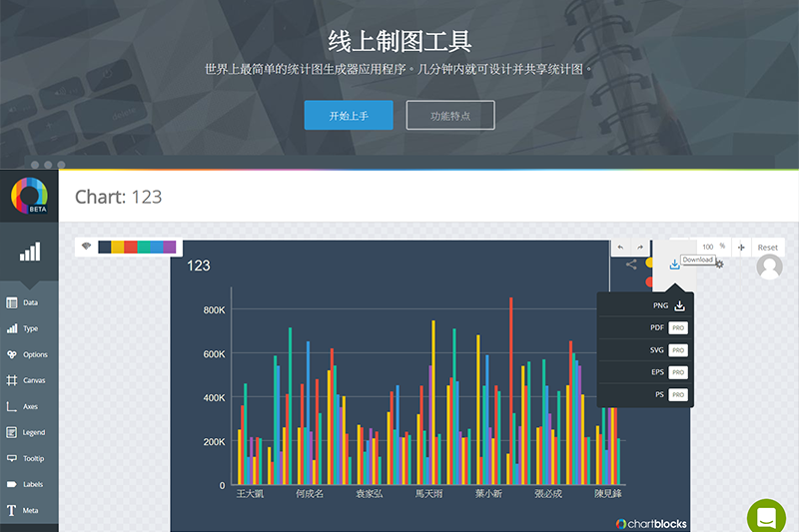Click the 600K y-axis label
Viewport: 799px width, 532px height.
(214, 353)
